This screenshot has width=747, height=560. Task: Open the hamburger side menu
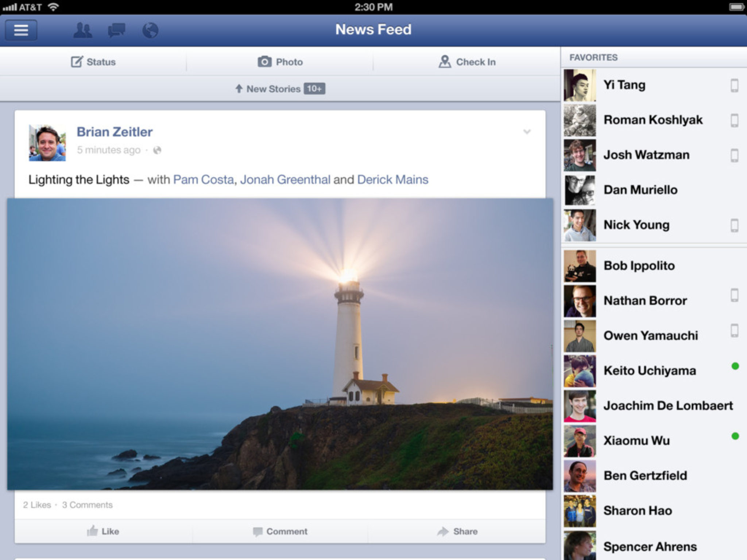(x=21, y=30)
